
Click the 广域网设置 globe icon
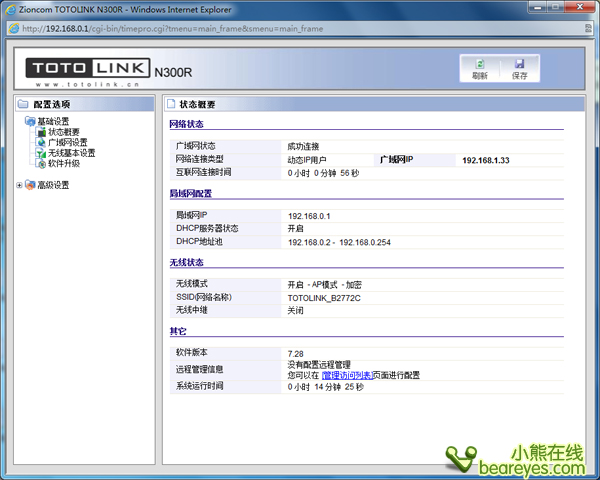click(41, 142)
